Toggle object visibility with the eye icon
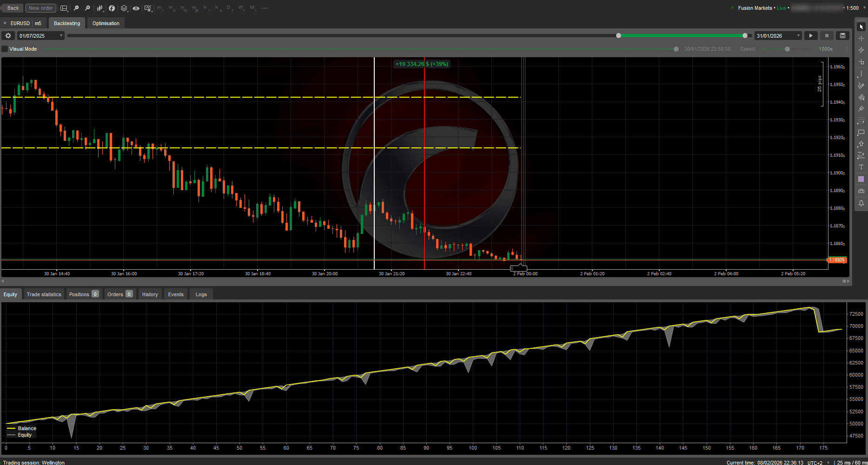Viewport: 868px width, 465px height. coord(136,8)
